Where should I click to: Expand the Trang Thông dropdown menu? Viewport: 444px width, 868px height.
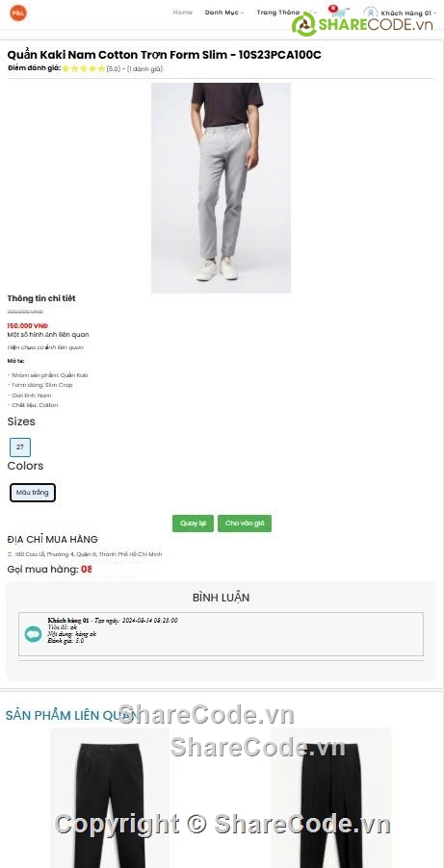tap(280, 13)
